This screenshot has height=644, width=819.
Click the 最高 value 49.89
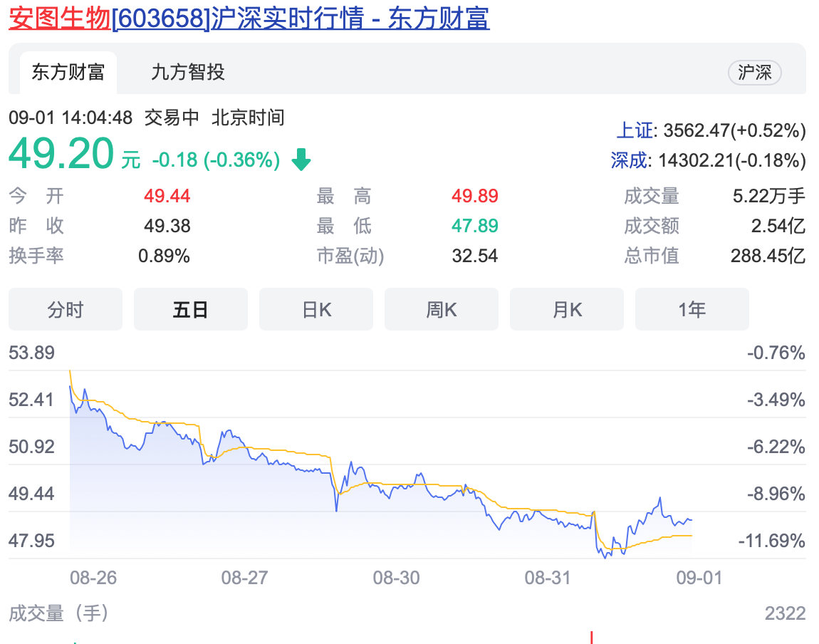475,196
